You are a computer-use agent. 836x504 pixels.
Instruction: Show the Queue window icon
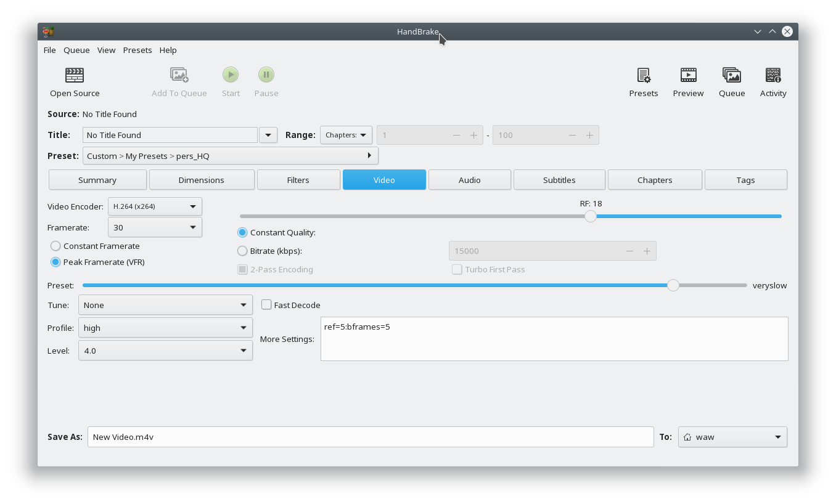coord(732,75)
